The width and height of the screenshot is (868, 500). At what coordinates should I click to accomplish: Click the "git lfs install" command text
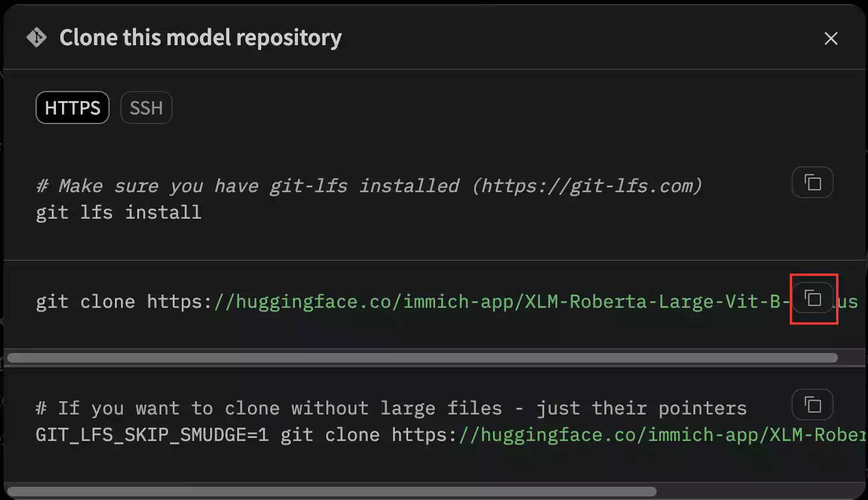pos(119,212)
